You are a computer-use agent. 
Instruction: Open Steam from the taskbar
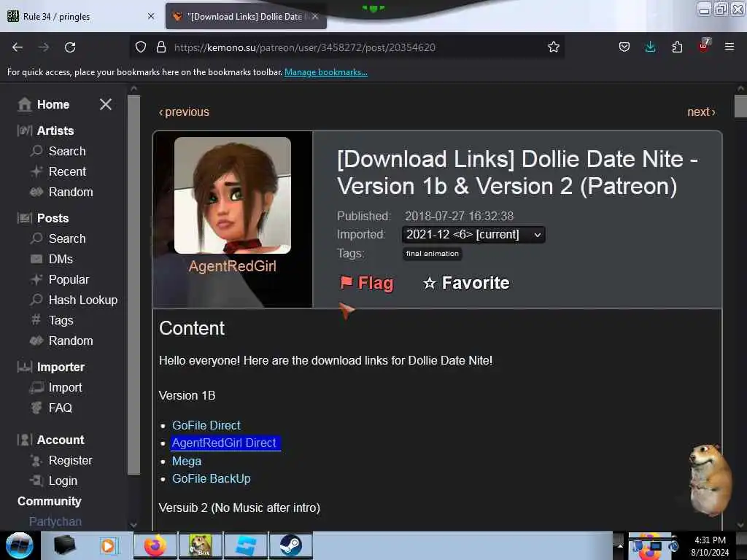click(x=290, y=545)
